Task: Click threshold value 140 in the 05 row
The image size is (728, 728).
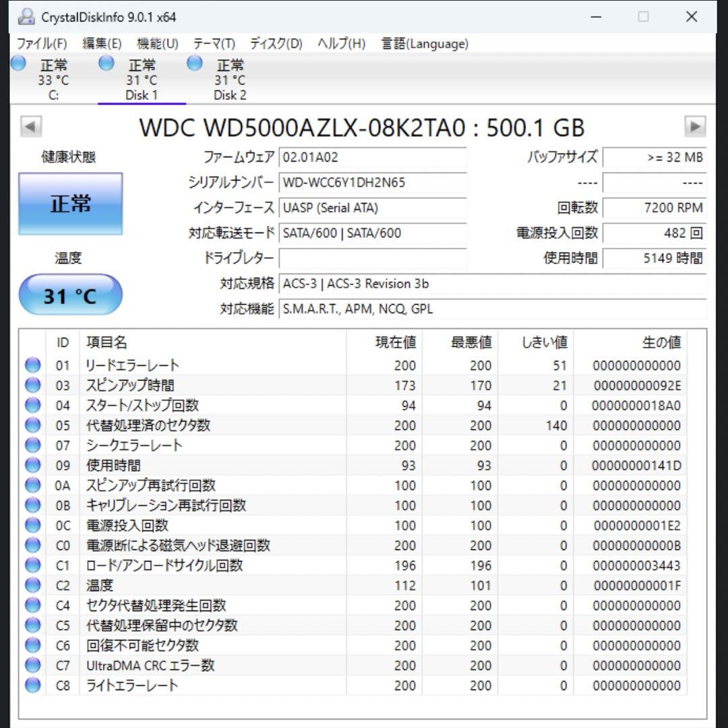Action: tap(556, 425)
